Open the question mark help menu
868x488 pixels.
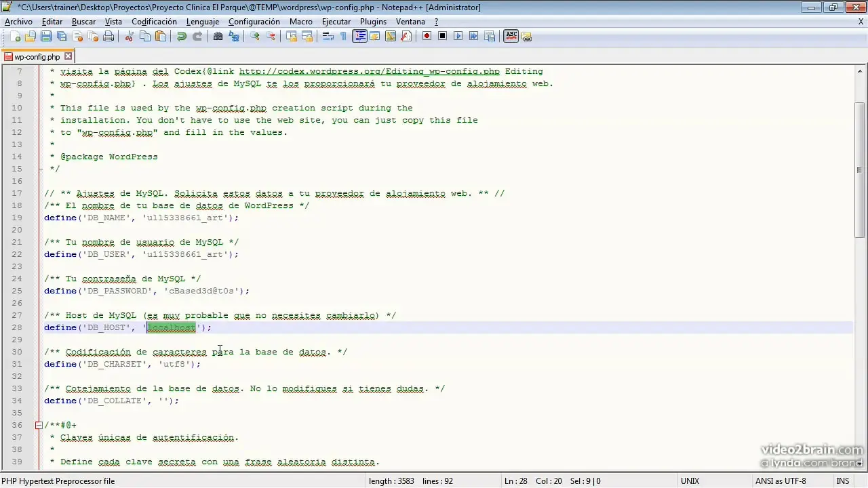click(436, 22)
